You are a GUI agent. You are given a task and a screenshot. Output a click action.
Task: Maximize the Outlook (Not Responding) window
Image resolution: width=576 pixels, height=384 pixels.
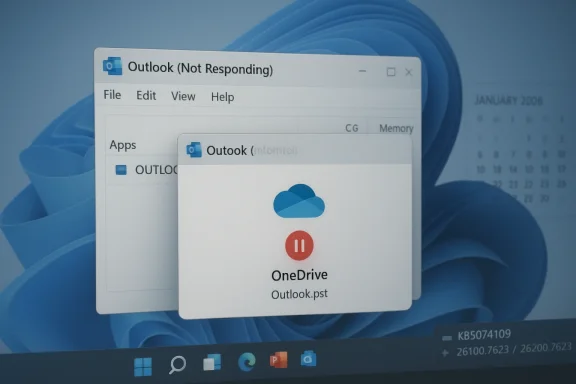(x=391, y=72)
